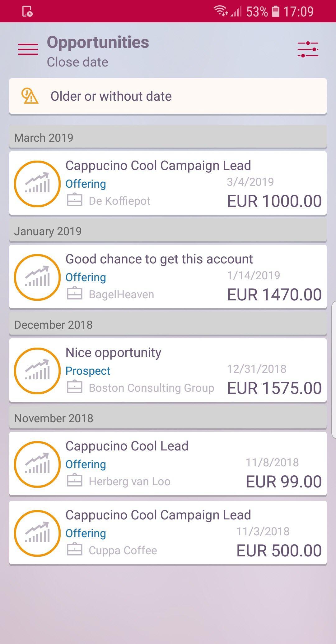Collapse the December 2018 group header
This screenshot has width=336, height=644.
coord(168,324)
